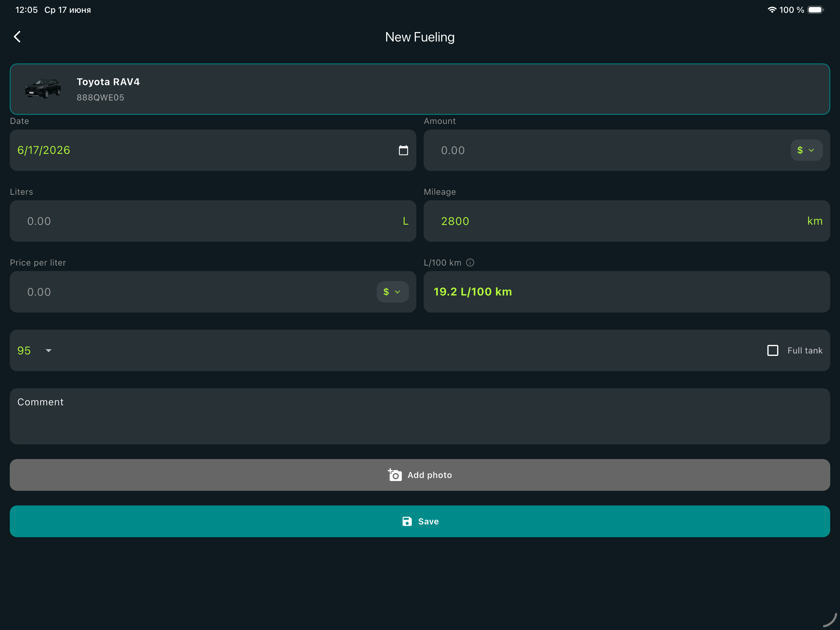Tap the Mileage field label
Screen dimensions: 840x630
pos(440,192)
